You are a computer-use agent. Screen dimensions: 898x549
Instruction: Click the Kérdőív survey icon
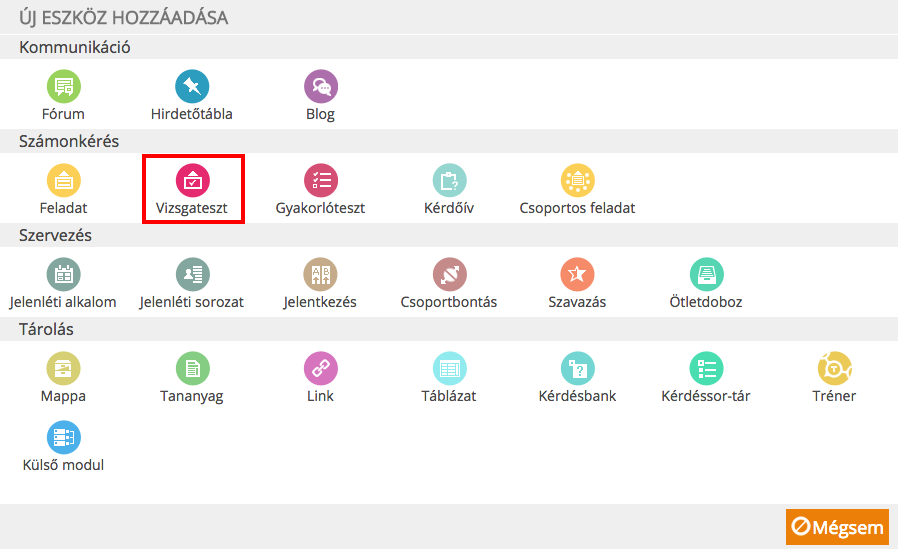tap(450, 180)
